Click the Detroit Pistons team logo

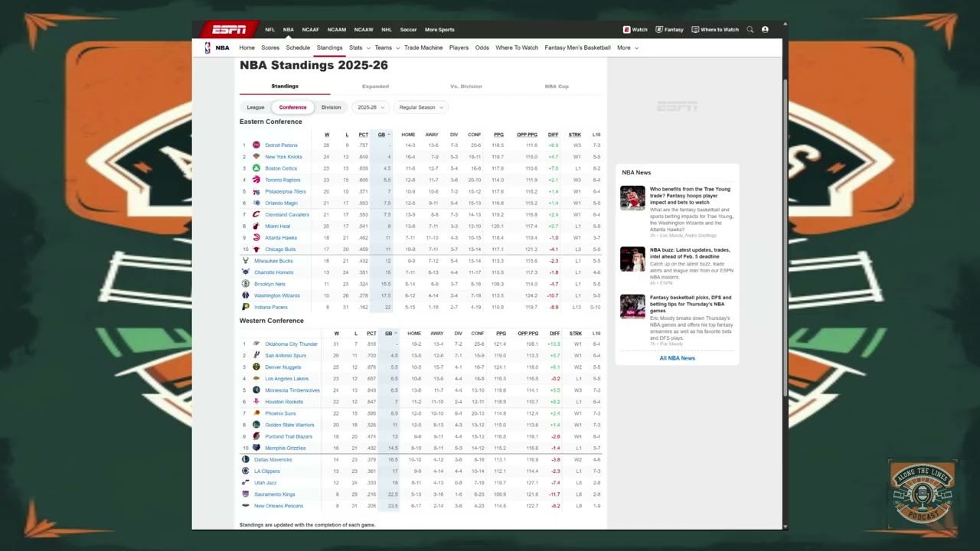click(x=256, y=145)
